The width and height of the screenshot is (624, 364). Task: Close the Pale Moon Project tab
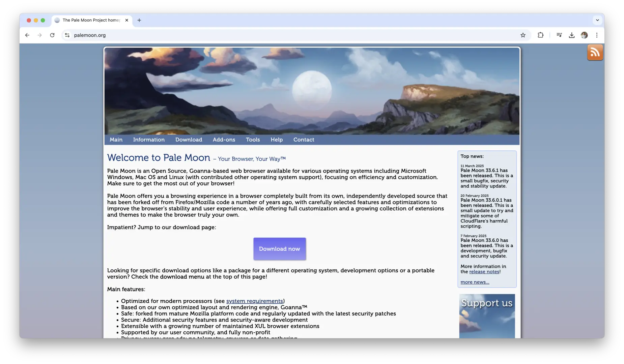click(126, 20)
